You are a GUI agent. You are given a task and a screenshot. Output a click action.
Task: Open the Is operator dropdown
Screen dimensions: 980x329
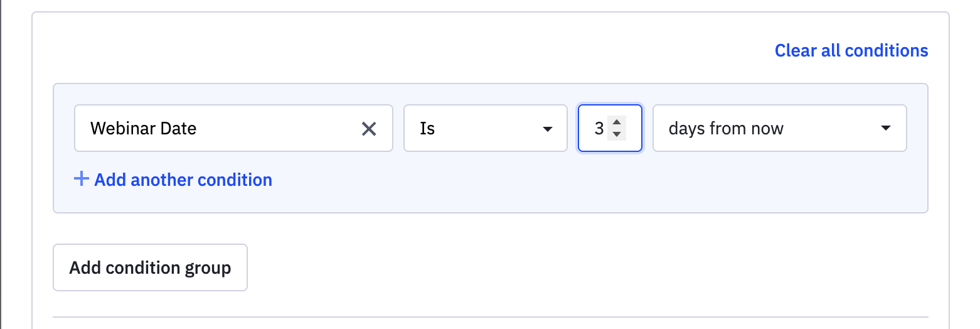click(x=484, y=129)
